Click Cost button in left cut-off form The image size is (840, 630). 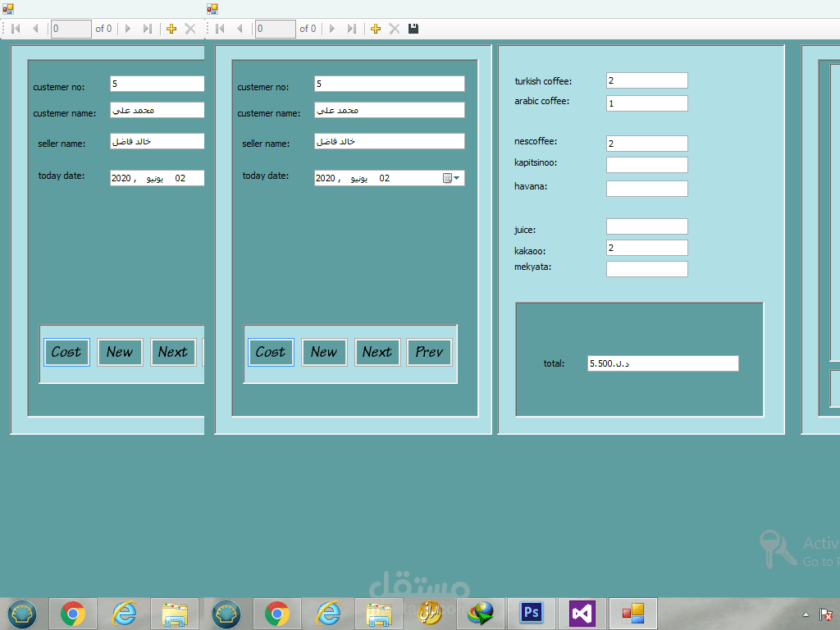(66, 353)
